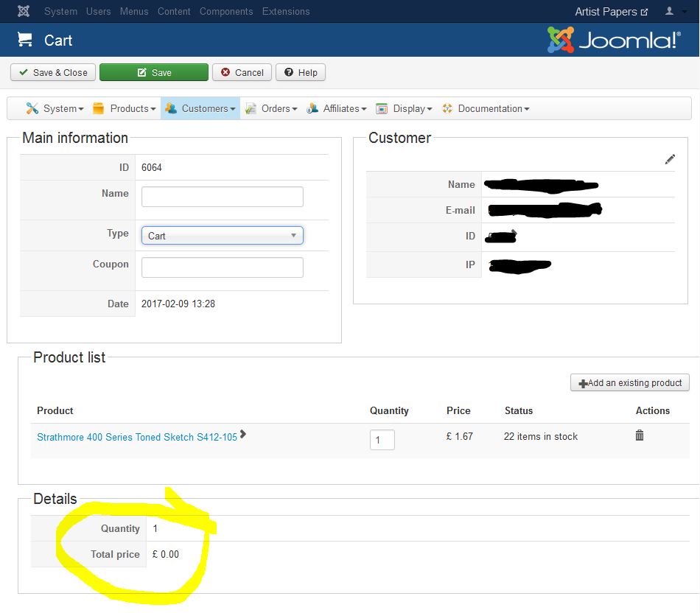This screenshot has width=700, height=613.
Task: Click the Customers people icon
Action: pyautogui.click(x=170, y=108)
